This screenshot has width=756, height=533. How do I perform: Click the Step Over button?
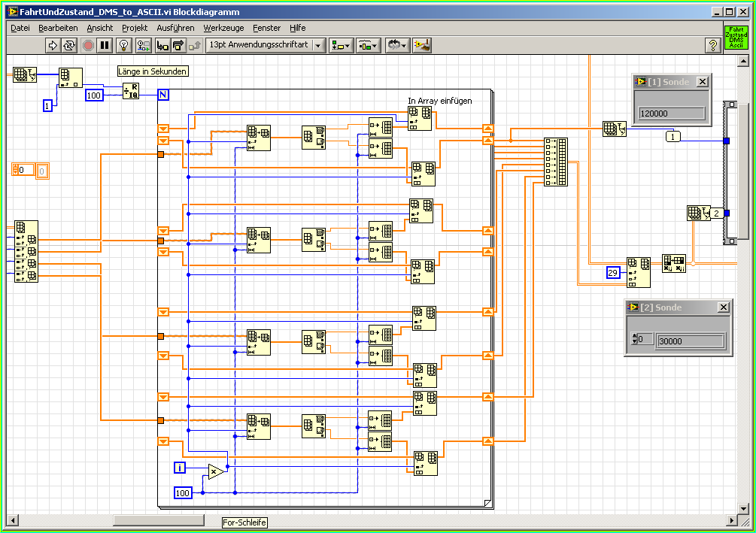pos(179,46)
